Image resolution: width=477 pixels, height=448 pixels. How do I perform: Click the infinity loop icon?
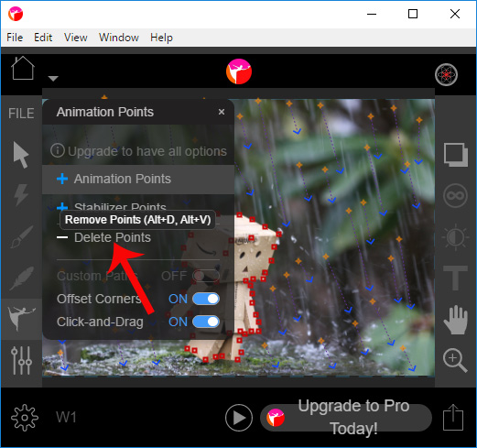[455, 196]
